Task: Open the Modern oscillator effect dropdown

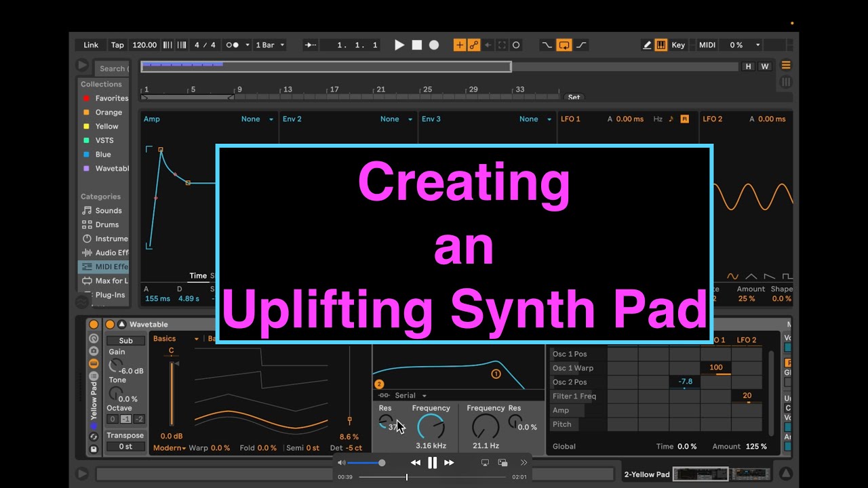Action: 169,448
